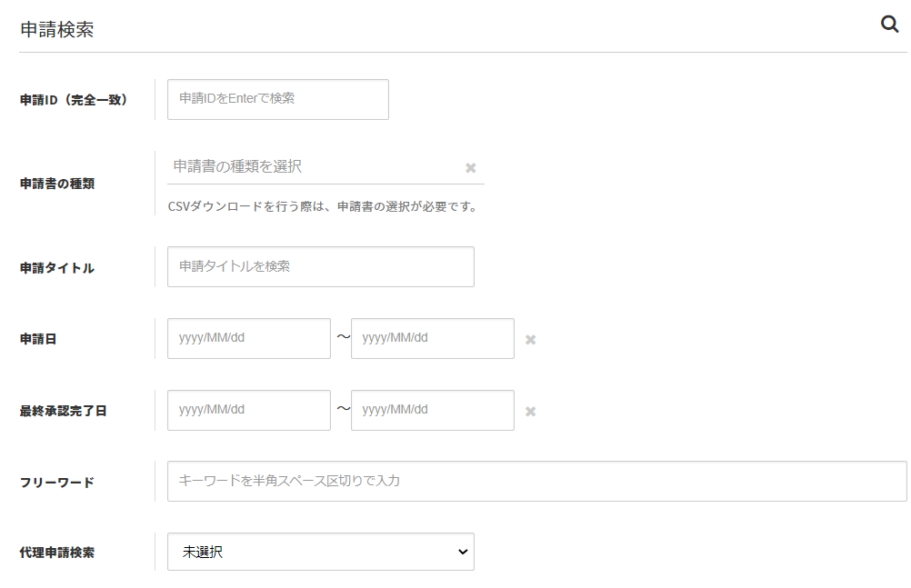The width and height of the screenshot is (911, 588).
Task: Clear the 申請書の種類 selection with the X icon
Action: click(x=471, y=167)
